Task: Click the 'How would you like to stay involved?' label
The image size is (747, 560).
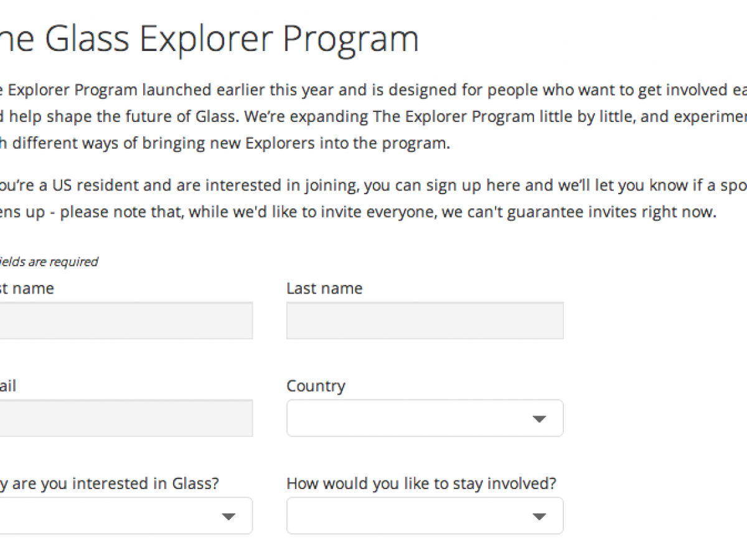Action: (x=421, y=483)
